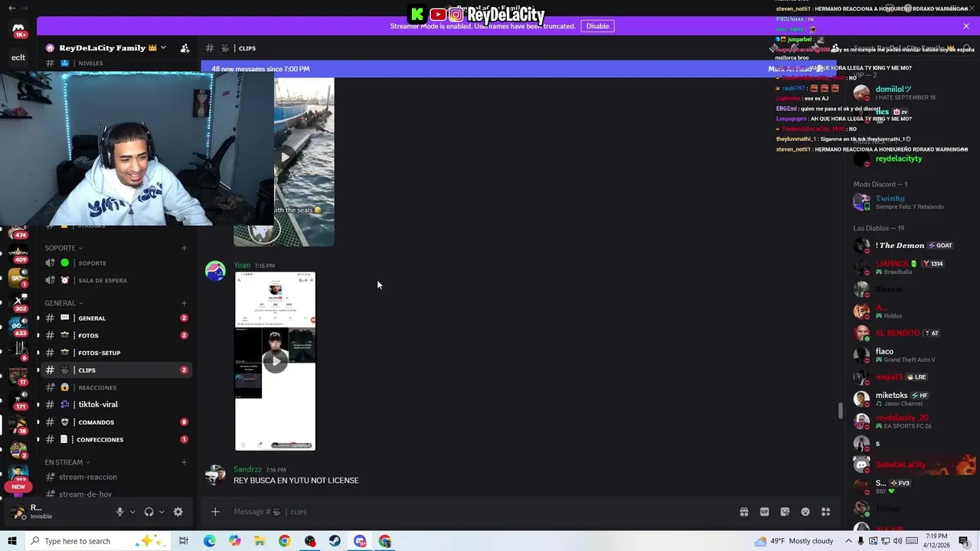
Task: Open the sticker picker in message bar
Action: click(x=785, y=512)
